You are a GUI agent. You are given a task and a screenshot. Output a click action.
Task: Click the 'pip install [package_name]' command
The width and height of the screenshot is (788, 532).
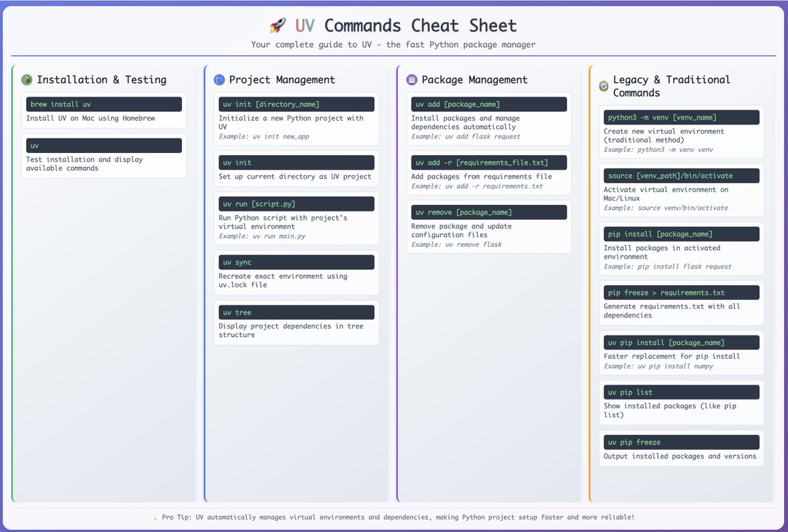682,234
